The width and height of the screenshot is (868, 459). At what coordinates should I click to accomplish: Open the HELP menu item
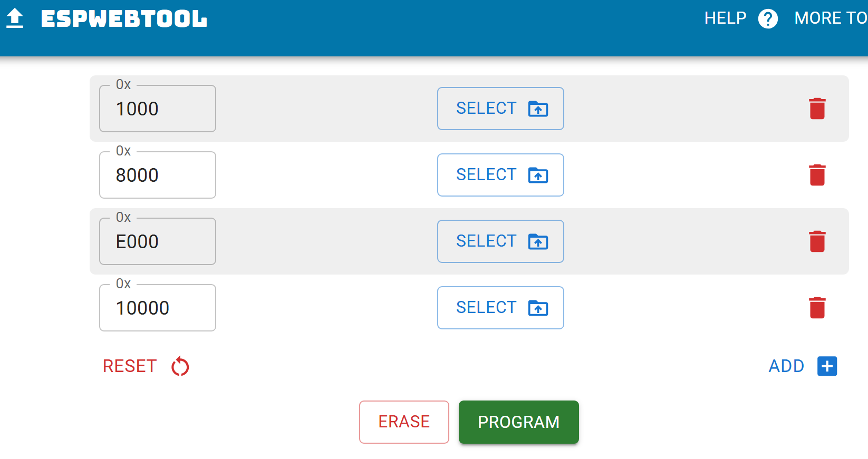(725, 18)
